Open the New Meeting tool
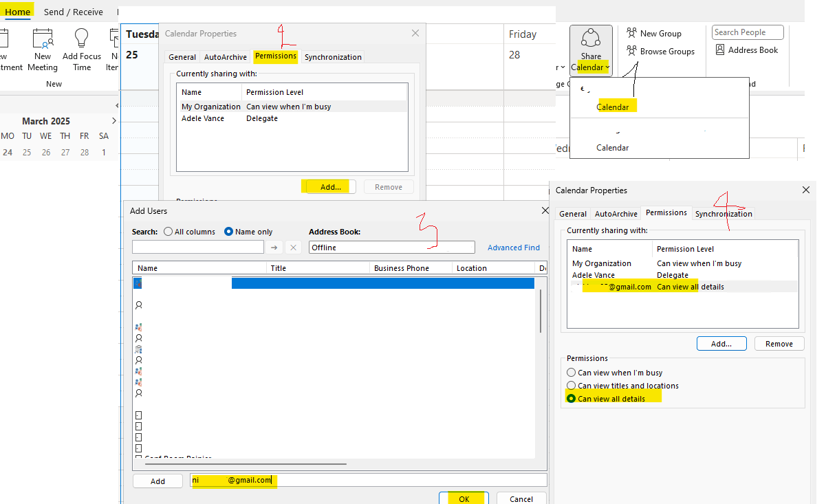This screenshot has height=504, width=826. click(x=43, y=49)
